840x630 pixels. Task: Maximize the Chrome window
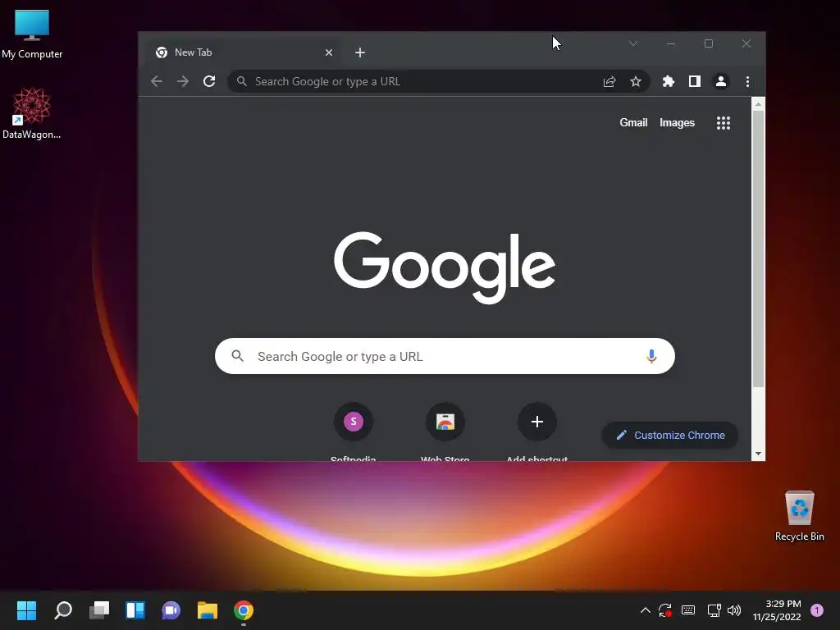(708, 43)
